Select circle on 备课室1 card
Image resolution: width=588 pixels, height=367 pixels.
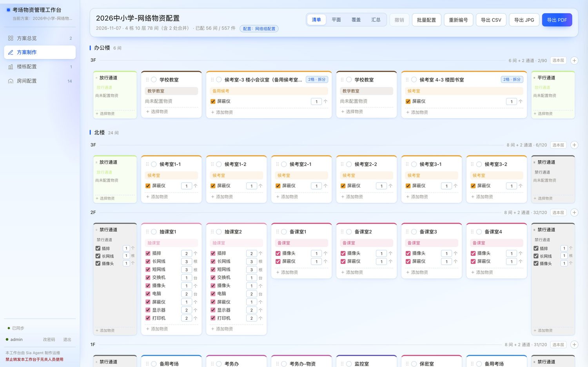point(284,232)
